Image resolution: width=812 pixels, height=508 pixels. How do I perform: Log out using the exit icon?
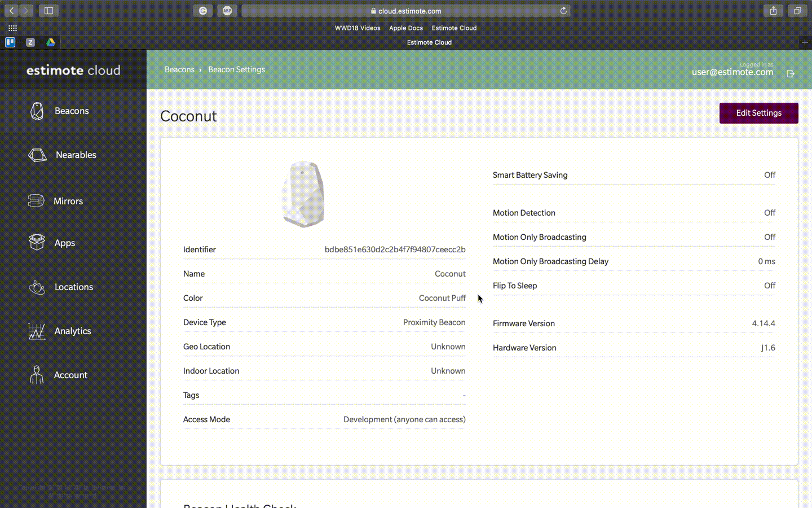click(x=791, y=73)
